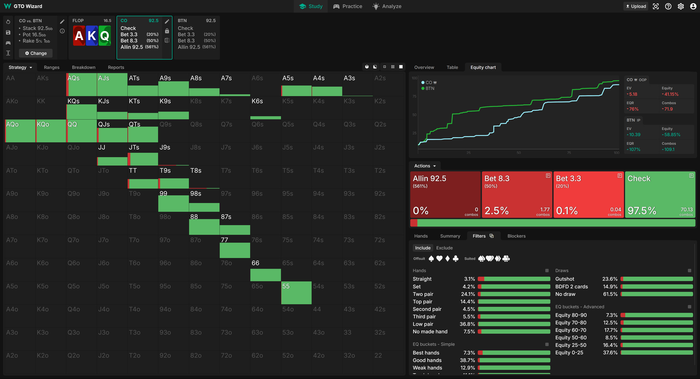Click the Gutshot filter bar

657,279
